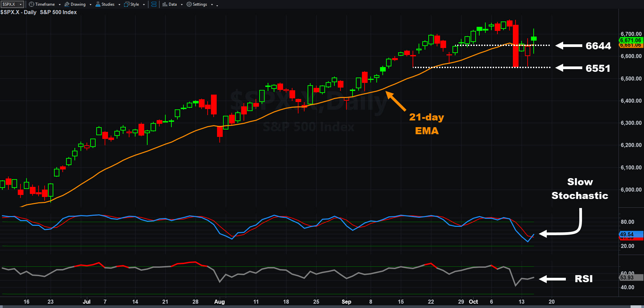The image size is (644, 308).
Task: Expand the Studies dropdown arrow
Action: tap(119, 5)
